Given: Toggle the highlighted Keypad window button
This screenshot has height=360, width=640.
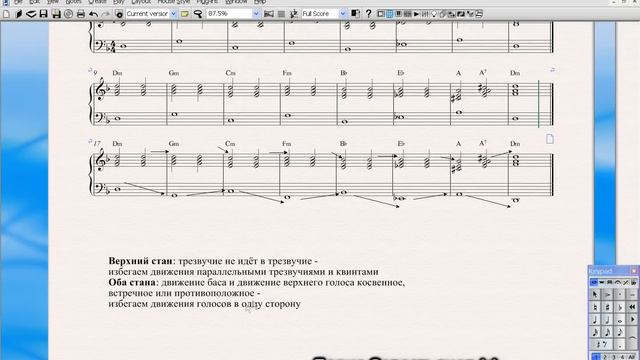Looking at the screenshot, I should 389,14.
